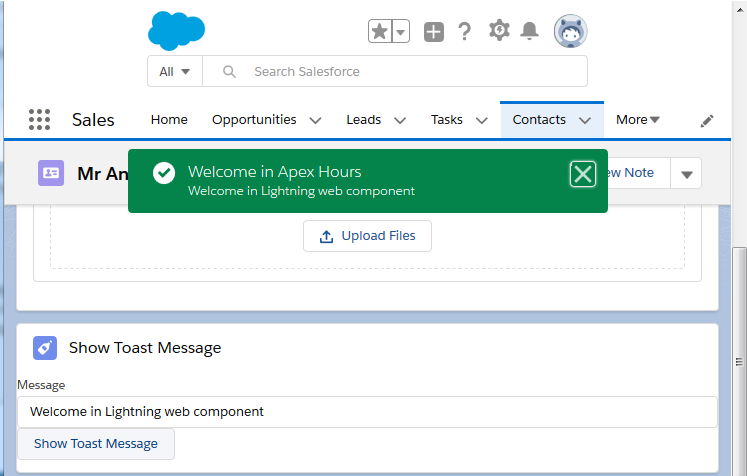Edit navigation bar pencil icon
Screen dimensions: 747x476
(x=707, y=121)
